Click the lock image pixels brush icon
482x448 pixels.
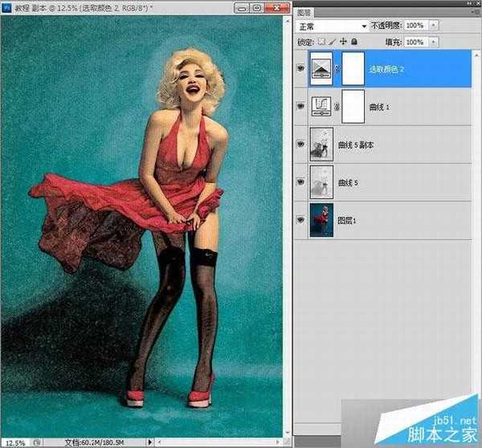pyautogui.click(x=332, y=42)
